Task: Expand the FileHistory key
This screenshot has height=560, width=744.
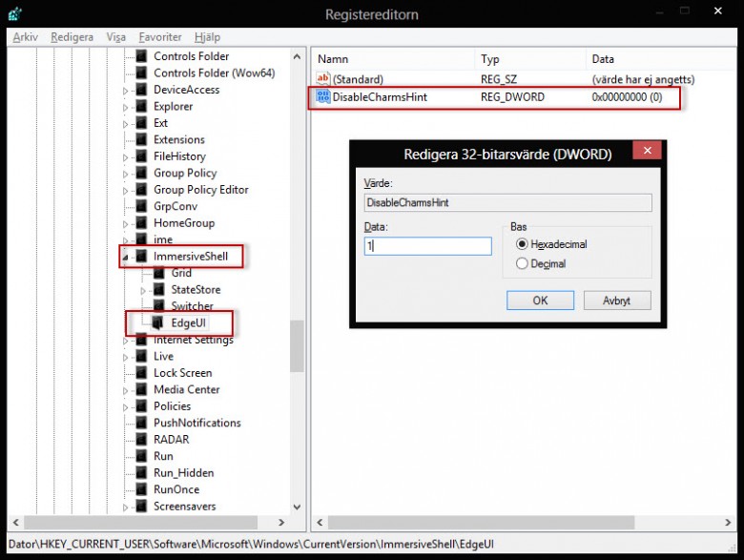Action: (125, 157)
